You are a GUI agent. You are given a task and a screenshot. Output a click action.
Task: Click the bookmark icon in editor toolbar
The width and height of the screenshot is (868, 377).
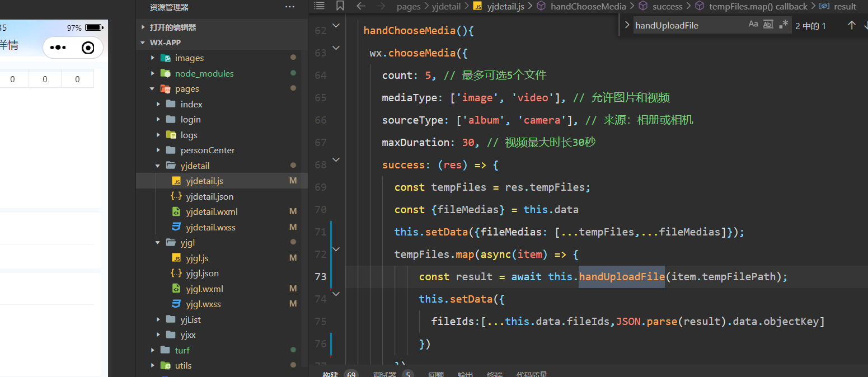tap(340, 6)
